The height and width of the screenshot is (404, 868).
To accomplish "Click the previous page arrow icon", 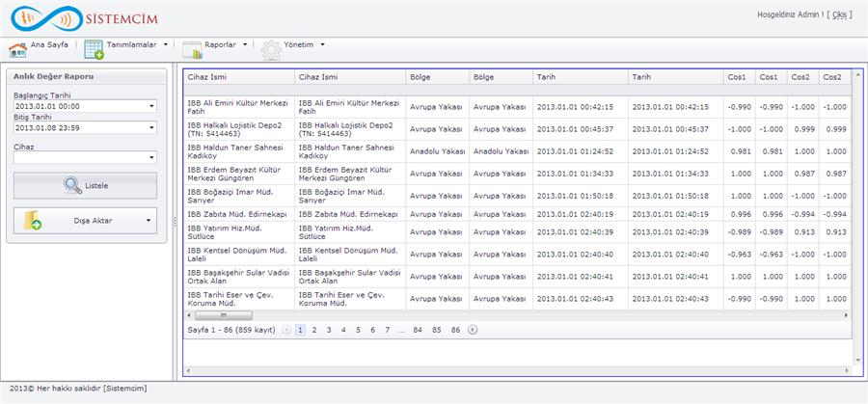I will pos(285,330).
